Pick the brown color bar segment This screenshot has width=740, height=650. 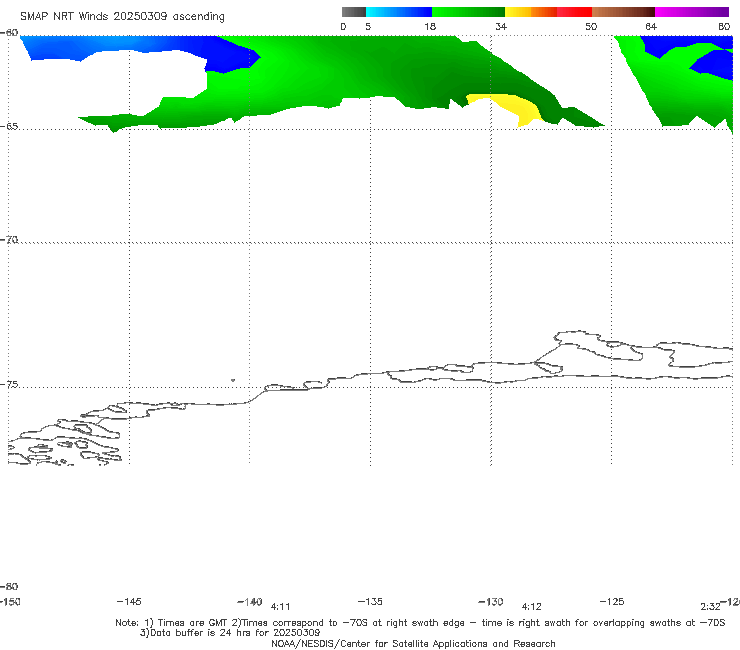pos(623,12)
